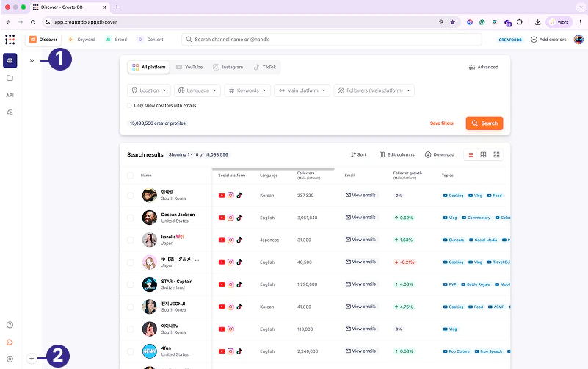Screen dimensions: 588x369
Task: Open Instagram icon in South Korea 119,000 row
Action: (231, 329)
